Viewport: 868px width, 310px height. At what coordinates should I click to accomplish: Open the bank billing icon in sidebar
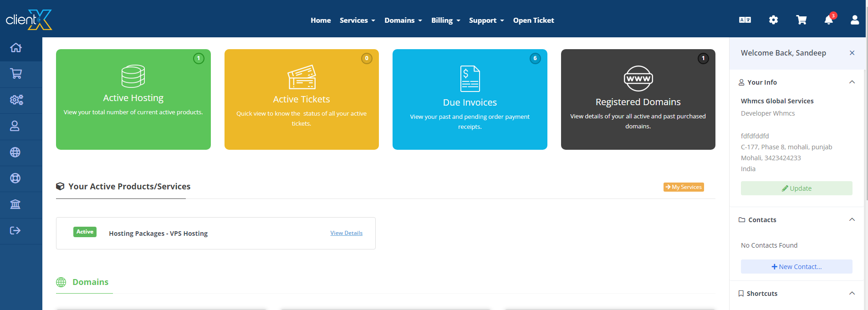tap(15, 204)
